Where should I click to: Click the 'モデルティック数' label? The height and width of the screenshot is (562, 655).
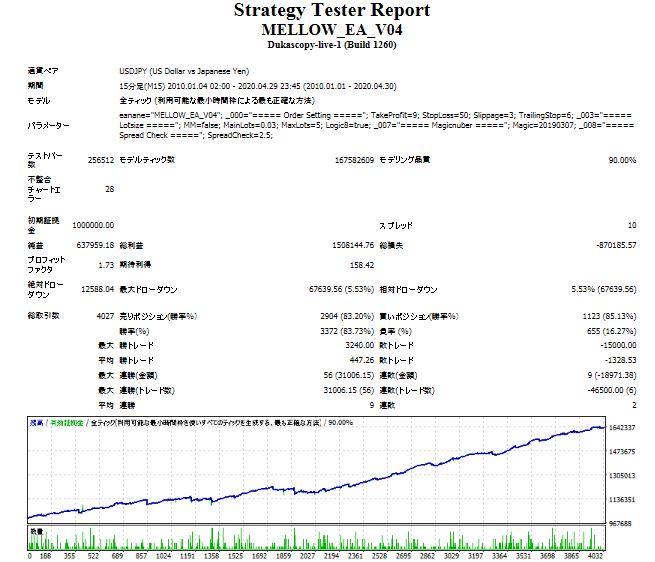(x=147, y=160)
